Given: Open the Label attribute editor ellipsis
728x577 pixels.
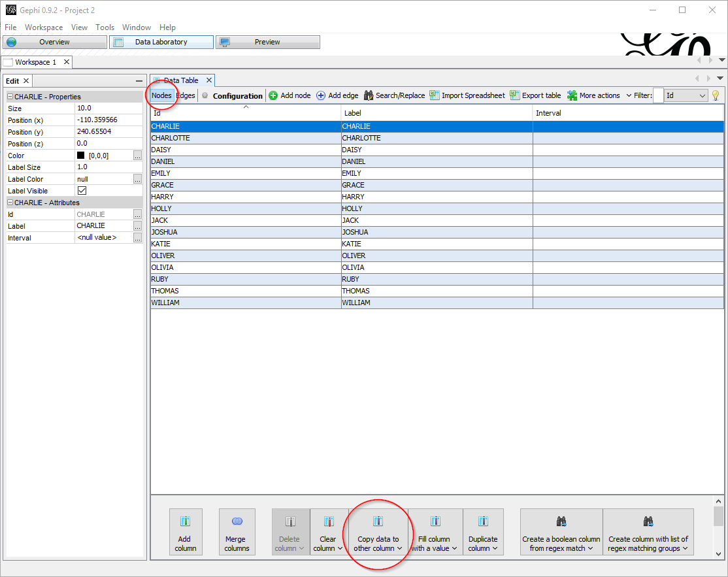Looking at the screenshot, I should (x=137, y=226).
